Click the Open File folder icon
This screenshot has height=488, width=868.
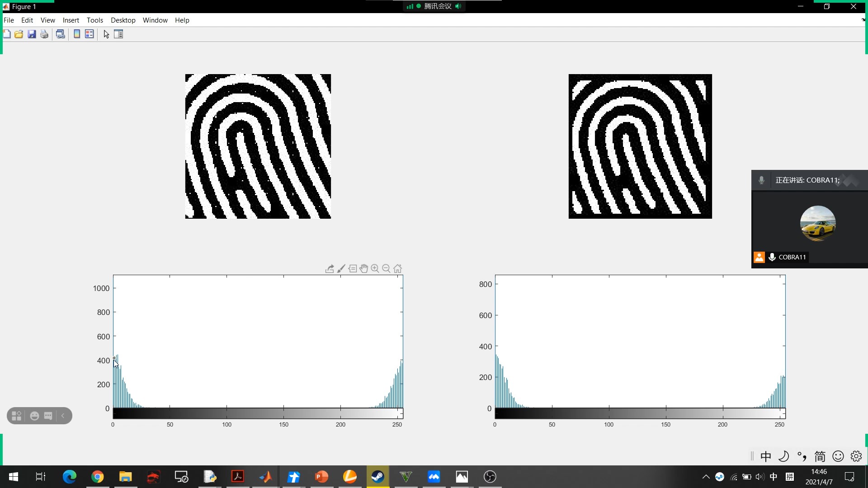click(19, 34)
